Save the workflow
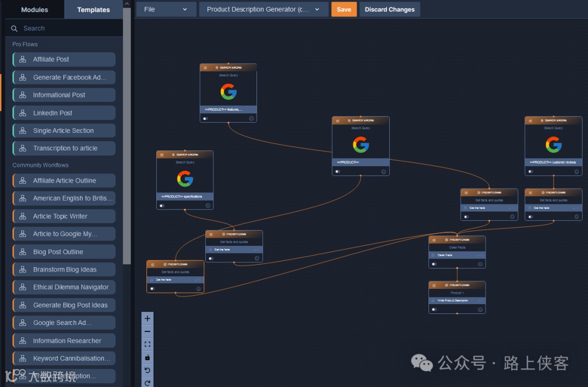The height and width of the screenshot is (387, 588). tap(344, 9)
